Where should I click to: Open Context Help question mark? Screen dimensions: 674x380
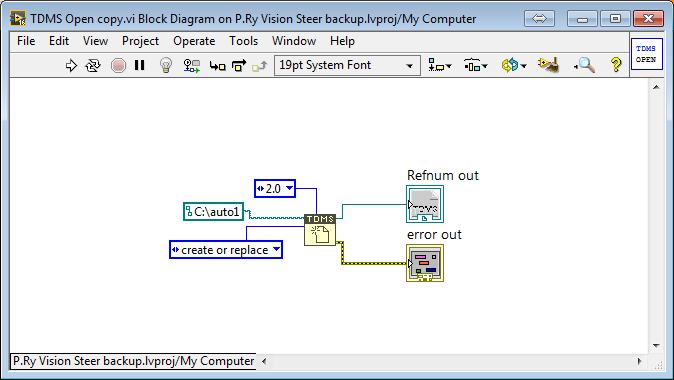616,65
